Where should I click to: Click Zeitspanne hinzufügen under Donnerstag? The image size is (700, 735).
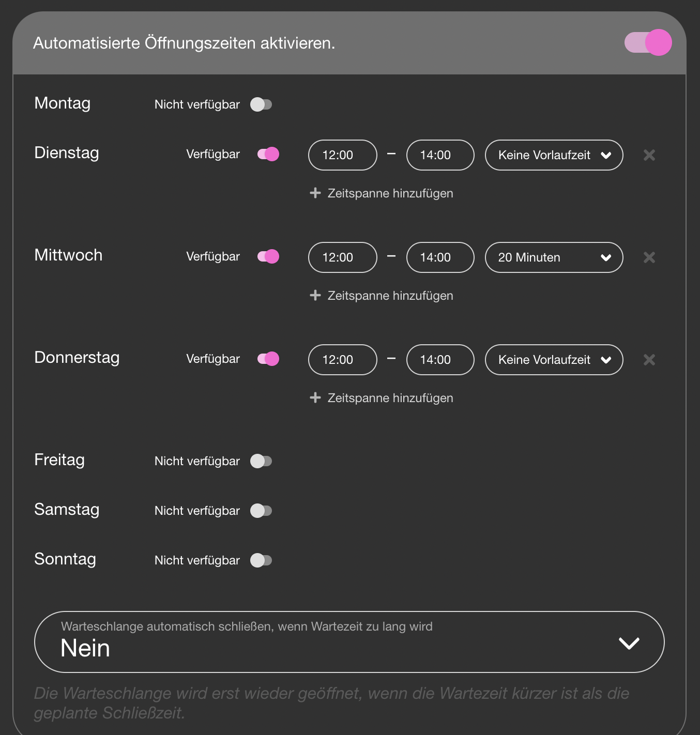coord(390,398)
